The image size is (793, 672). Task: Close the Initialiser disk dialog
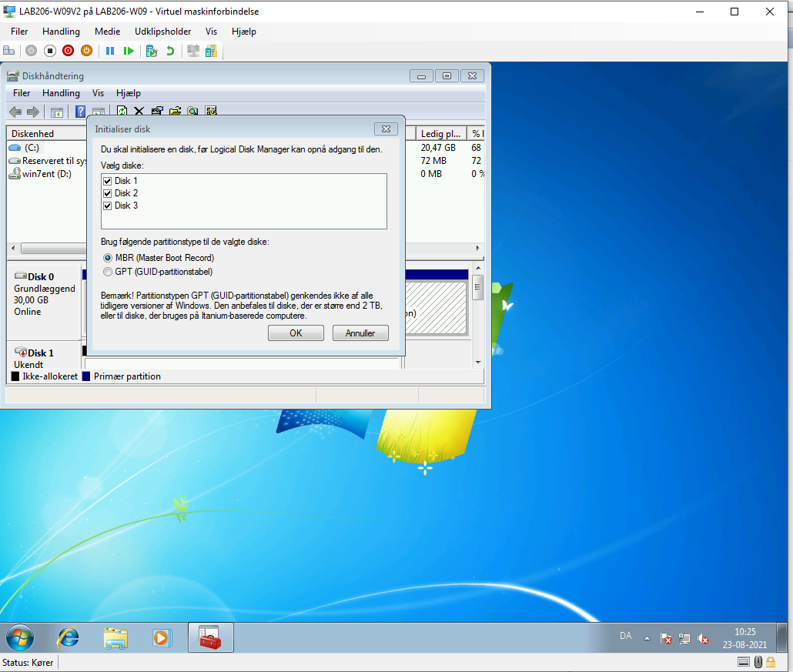[x=386, y=129]
